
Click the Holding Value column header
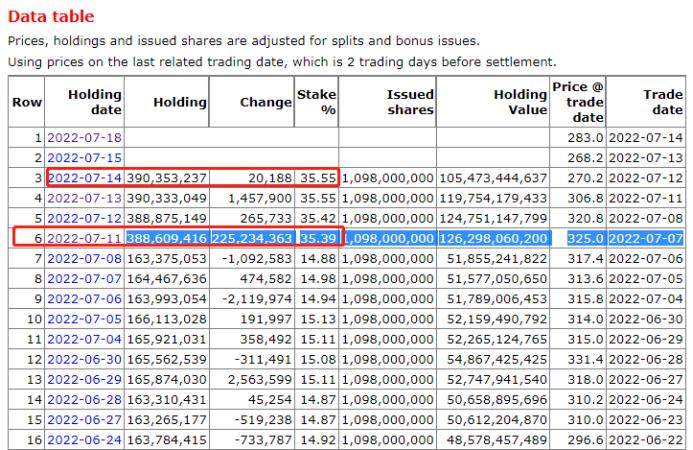point(520,102)
